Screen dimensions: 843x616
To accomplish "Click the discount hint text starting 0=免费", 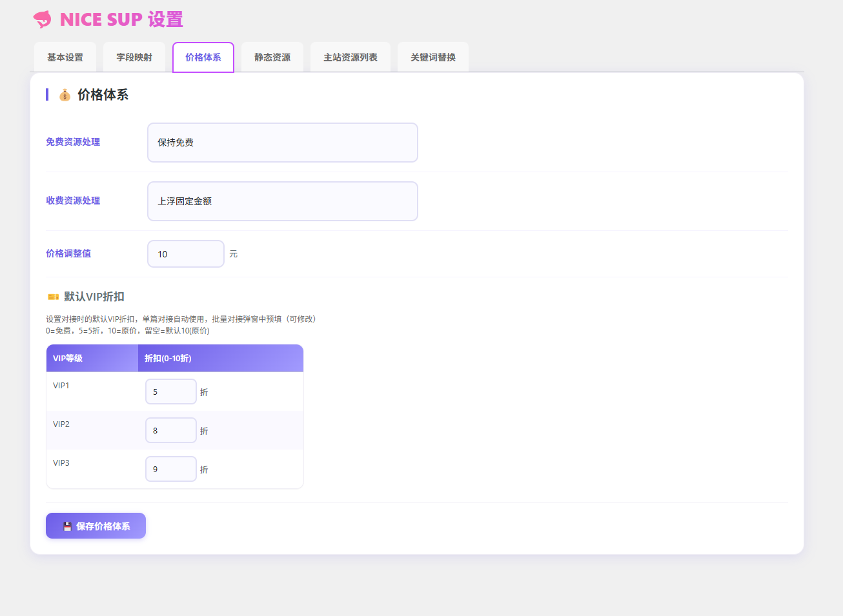I will [x=128, y=331].
